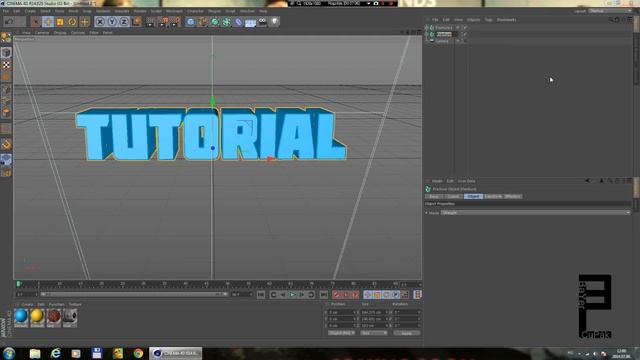Open the green NURBS generator icon
Screen dimensions: 640x360
pos(215,22)
